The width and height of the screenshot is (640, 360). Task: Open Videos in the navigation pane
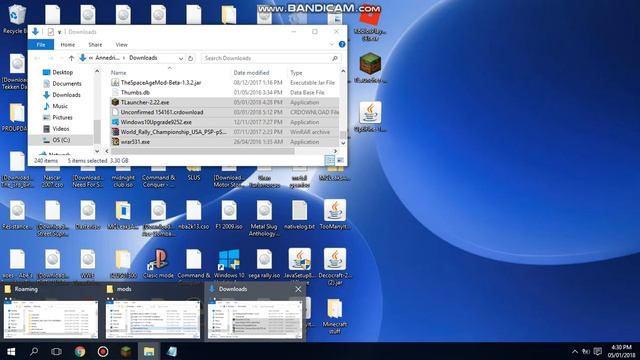pyautogui.click(x=61, y=129)
